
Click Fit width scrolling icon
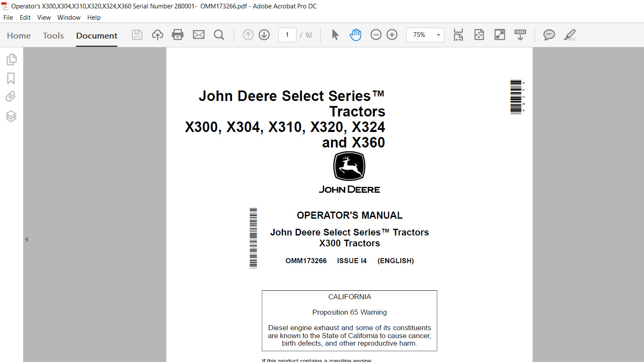click(x=458, y=35)
